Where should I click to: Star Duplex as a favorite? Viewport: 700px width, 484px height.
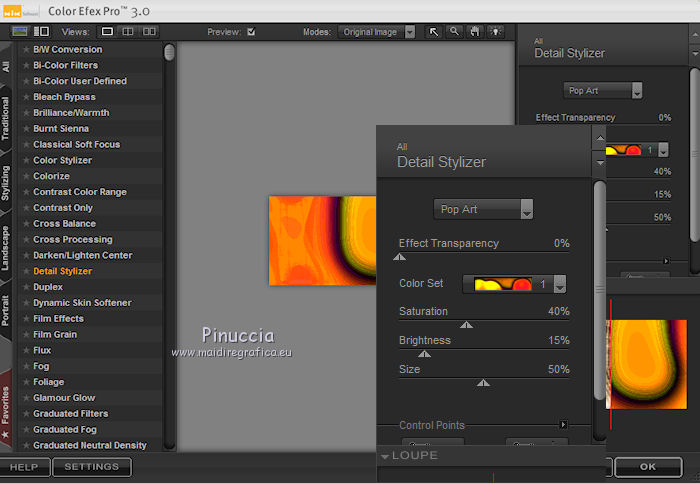[x=26, y=287]
